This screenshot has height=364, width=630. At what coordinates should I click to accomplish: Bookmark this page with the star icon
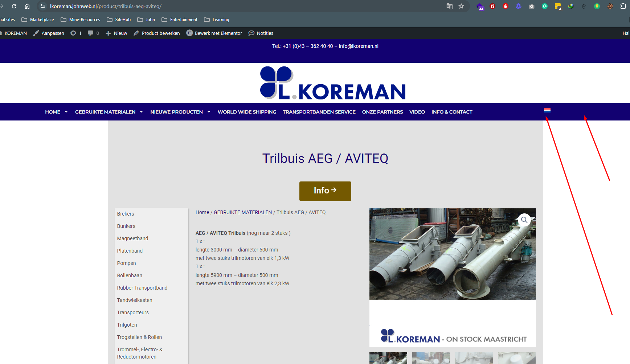pyautogui.click(x=461, y=6)
